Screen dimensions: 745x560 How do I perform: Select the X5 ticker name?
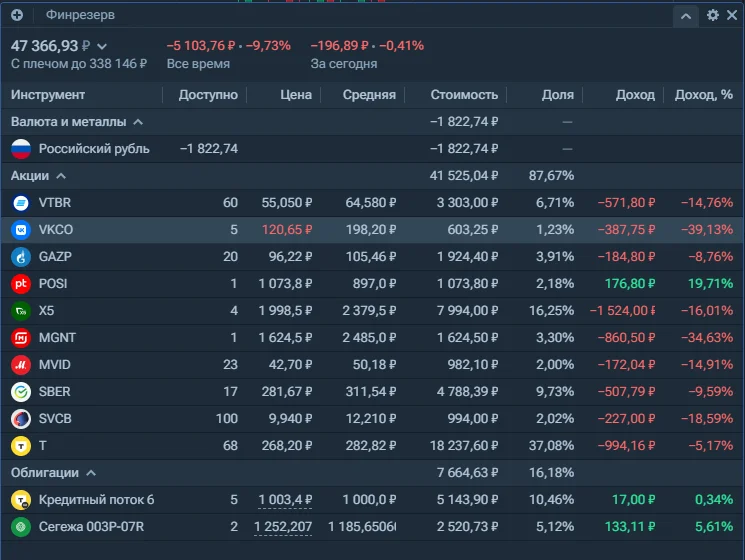tap(46, 311)
